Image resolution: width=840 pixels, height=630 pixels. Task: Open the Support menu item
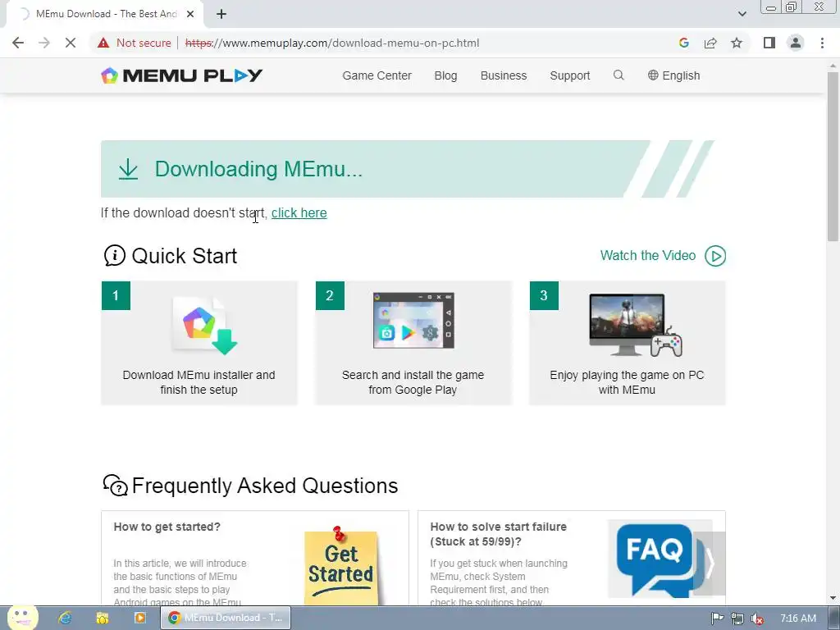click(569, 75)
